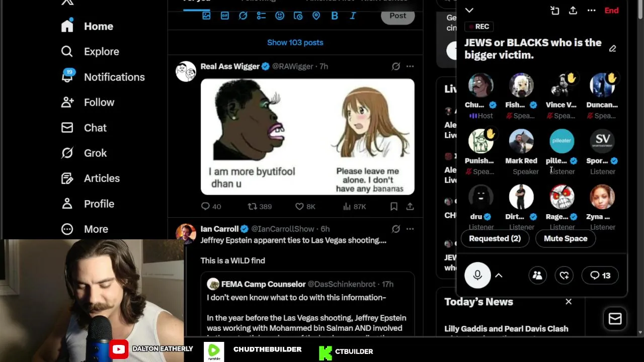The image size is (644, 362).
Task: Click the REC recording indicator
Action: (478, 27)
